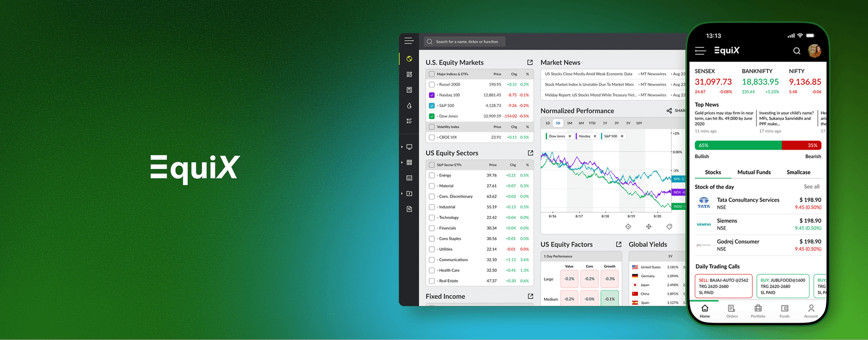Open the monitor sidebar icon

pos(409,147)
